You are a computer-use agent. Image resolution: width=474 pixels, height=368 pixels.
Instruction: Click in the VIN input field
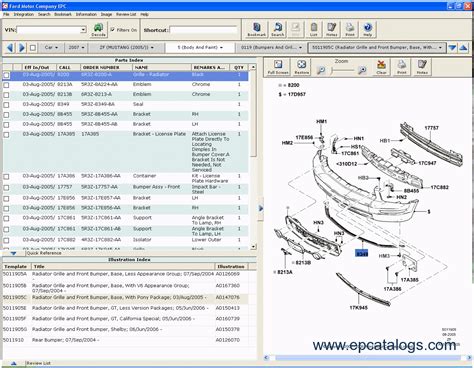49,30
